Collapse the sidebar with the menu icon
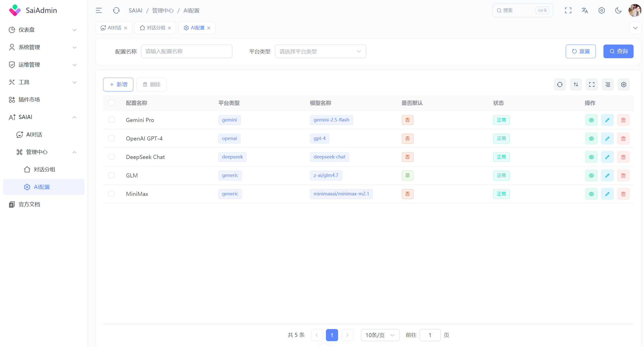 (99, 10)
